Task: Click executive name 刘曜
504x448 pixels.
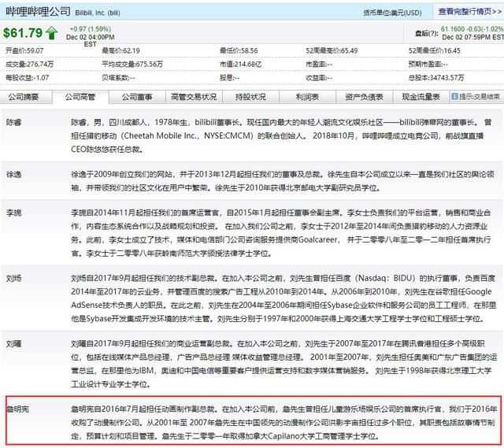Action: pyautogui.click(x=14, y=344)
